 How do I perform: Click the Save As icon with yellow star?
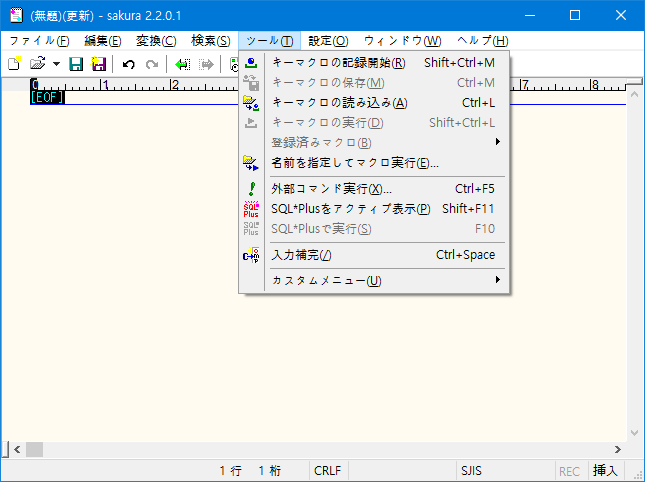[x=99, y=64]
